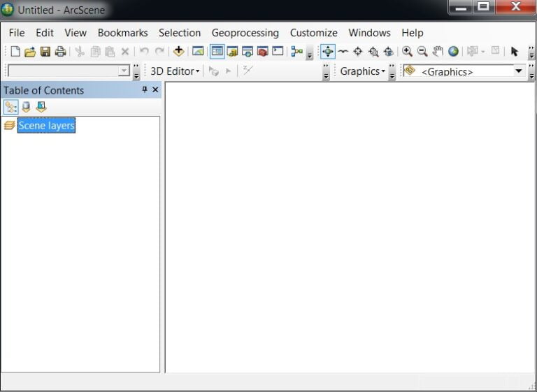Open the <Graphics> layer combo box
This screenshot has width=537, height=392.
click(x=519, y=71)
